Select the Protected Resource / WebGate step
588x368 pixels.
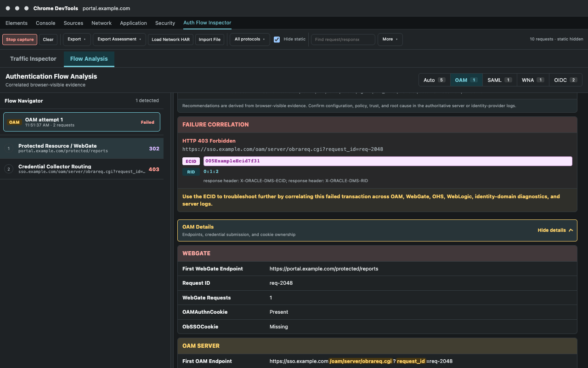pos(82,148)
